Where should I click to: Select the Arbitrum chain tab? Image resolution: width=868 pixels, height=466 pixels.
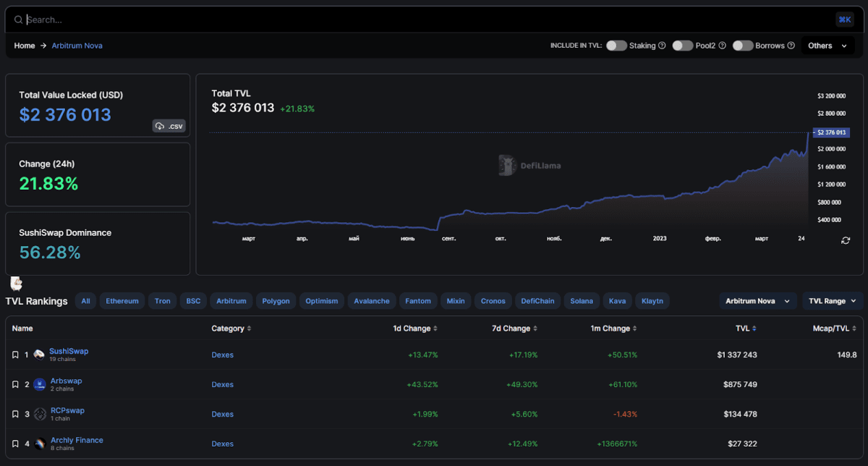coord(231,301)
